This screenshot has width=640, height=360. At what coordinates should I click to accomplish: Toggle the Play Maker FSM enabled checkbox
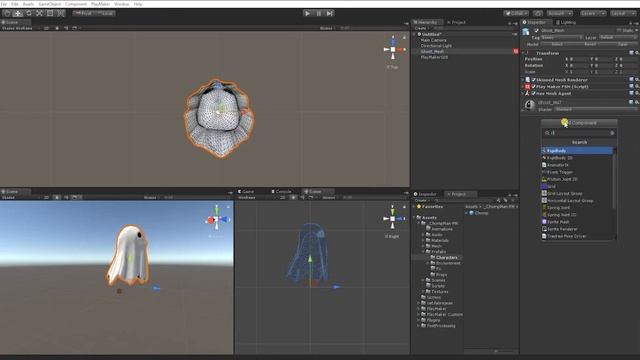coord(533,87)
